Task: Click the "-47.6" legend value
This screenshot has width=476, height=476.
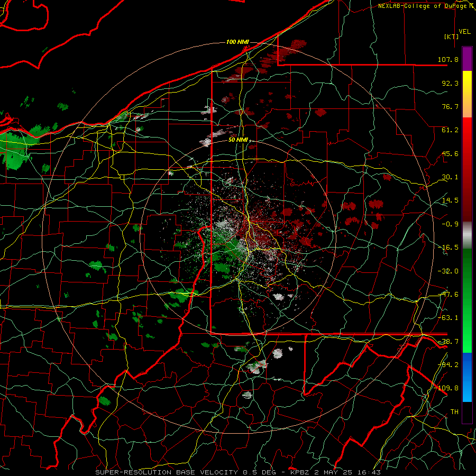Action: coord(448,295)
